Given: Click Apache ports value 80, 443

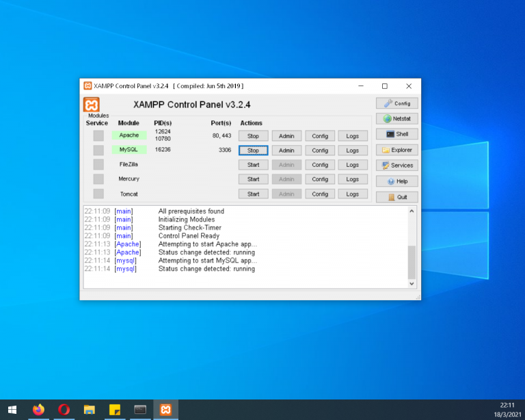Looking at the screenshot, I should [221, 135].
